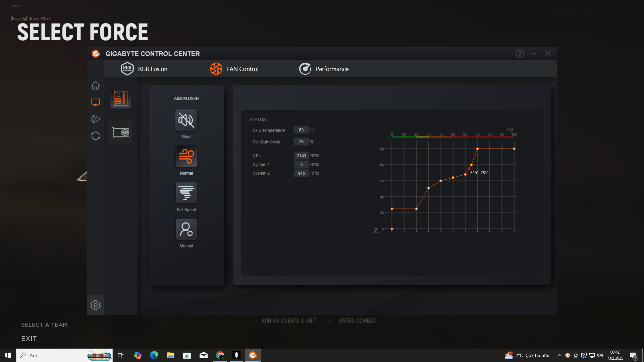Screen dimensions: 644x362
Task: Open the Home page in sidebar
Action: [96, 85]
